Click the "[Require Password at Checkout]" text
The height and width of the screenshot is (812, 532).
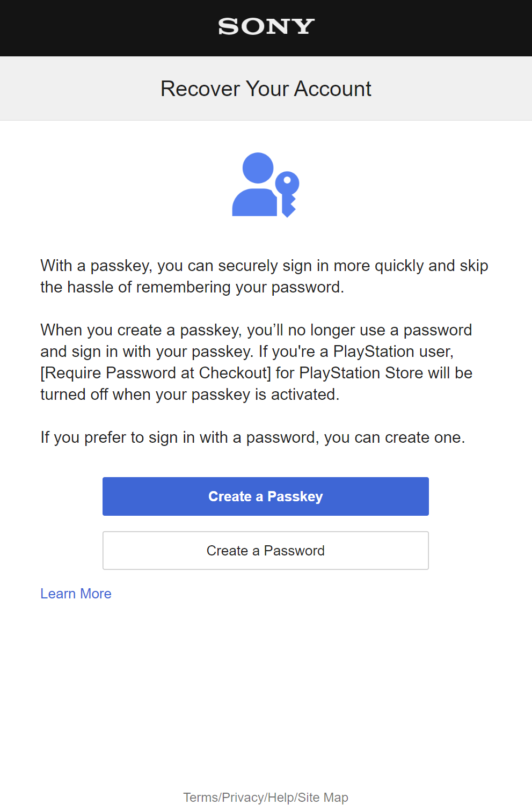pyautogui.click(x=156, y=373)
